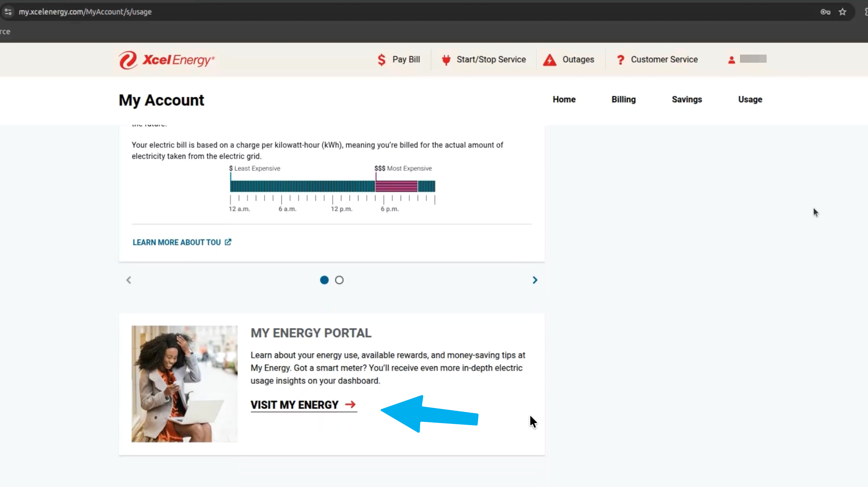Click the Xcel Energy logo
This screenshot has height=487, width=868.
(x=167, y=60)
